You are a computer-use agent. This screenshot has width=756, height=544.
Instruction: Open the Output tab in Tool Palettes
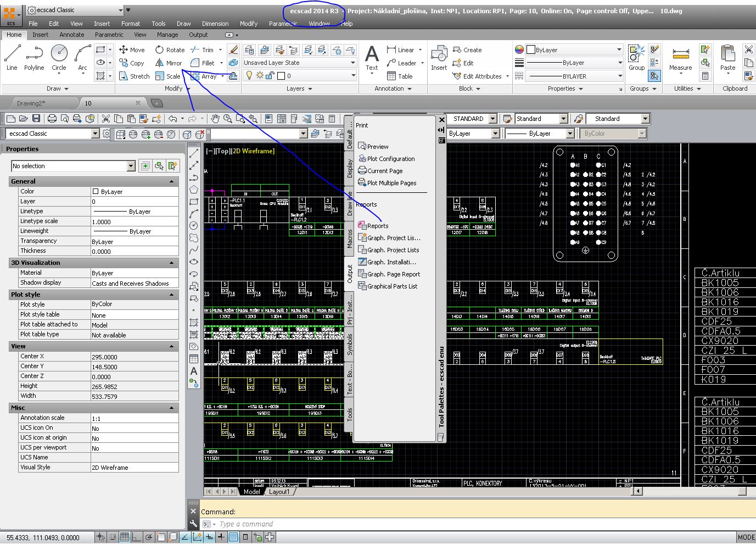pos(349,273)
